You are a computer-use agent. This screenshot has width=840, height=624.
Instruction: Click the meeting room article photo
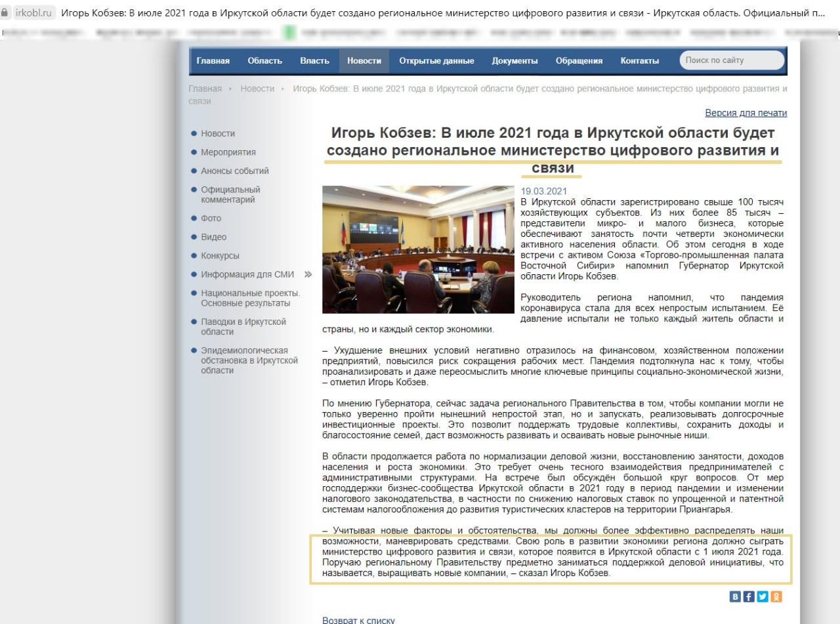pyautogui.click(x=419, y=249)
